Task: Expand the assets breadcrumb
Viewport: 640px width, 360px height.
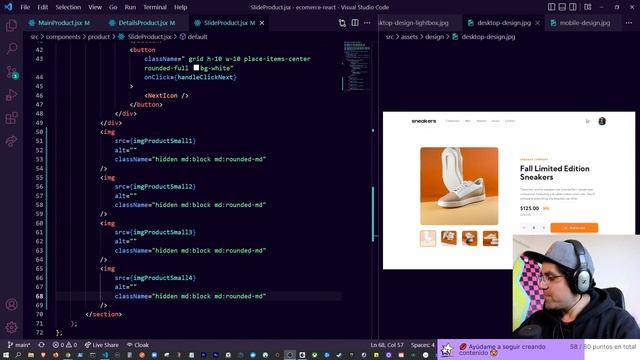Action: pyautogui.click(x=409, y=37)
